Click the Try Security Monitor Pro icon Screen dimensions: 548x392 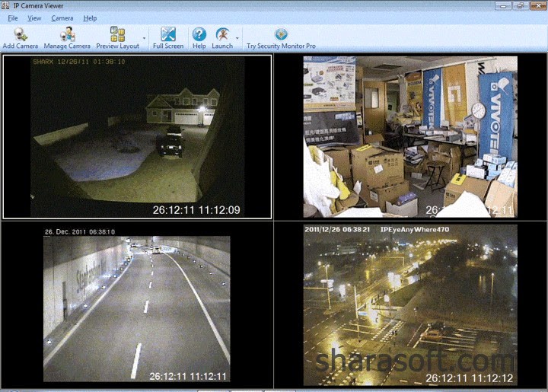pyautogui.click(x=281, y=34)
